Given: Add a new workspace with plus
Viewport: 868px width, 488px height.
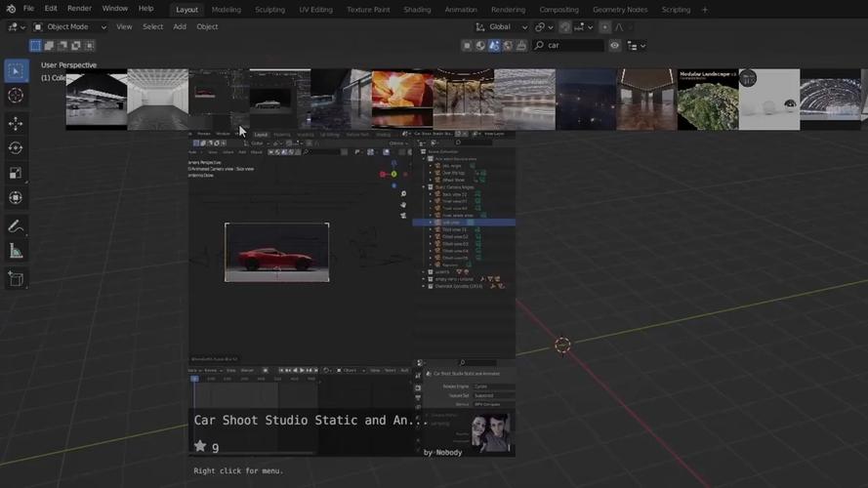Looking at the screenshot, I should point(705,10).
